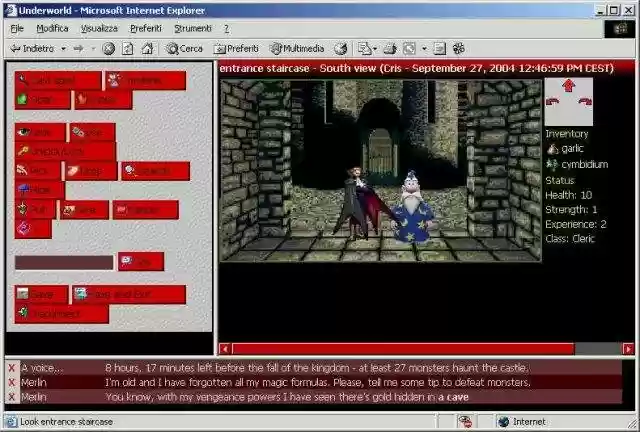Open the Edit icon's dropdown arrow
The image size is (640, 432).
424,49
